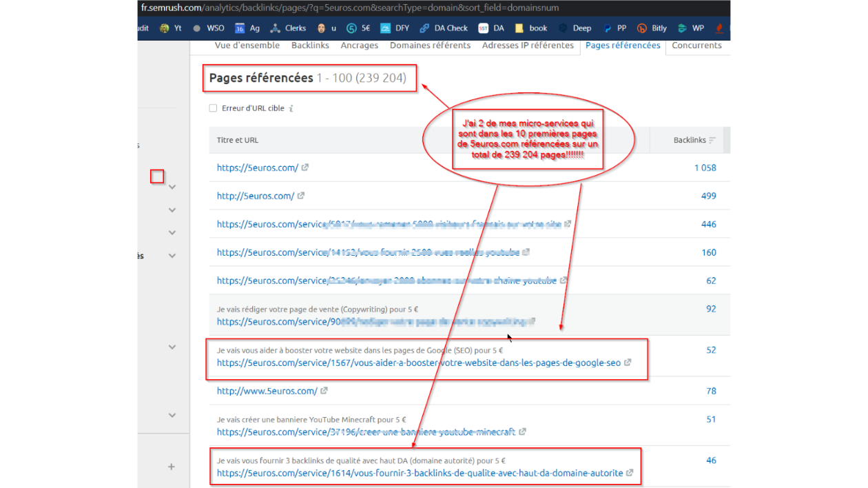868x488 pixels.
Task: Click the 62 backlinks count
Action: pyautogui.click(x=711, y=281)
